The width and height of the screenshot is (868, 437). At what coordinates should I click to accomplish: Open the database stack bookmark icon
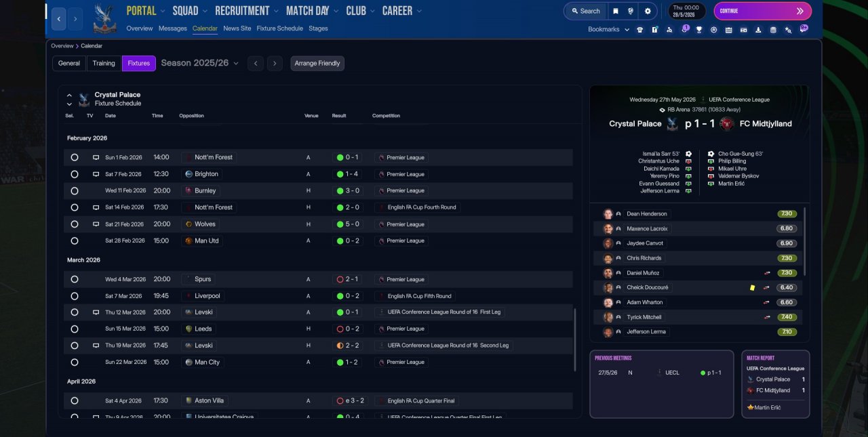(773, 30)
